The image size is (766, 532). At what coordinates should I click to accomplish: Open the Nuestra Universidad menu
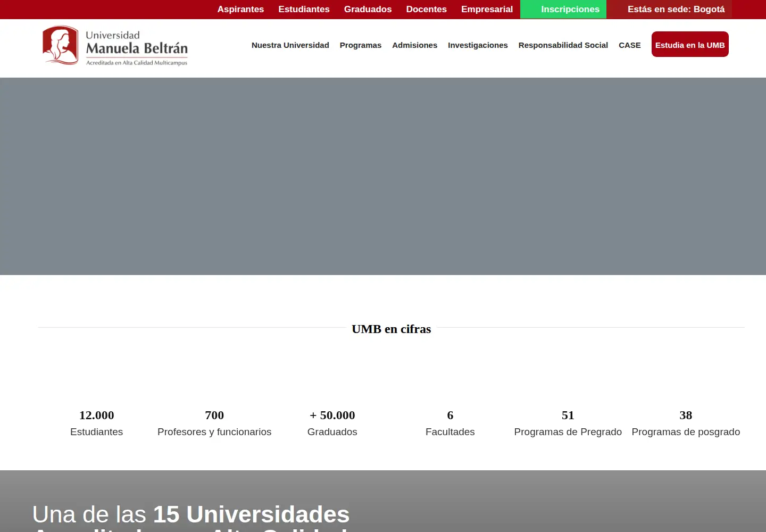click(290, 45)
